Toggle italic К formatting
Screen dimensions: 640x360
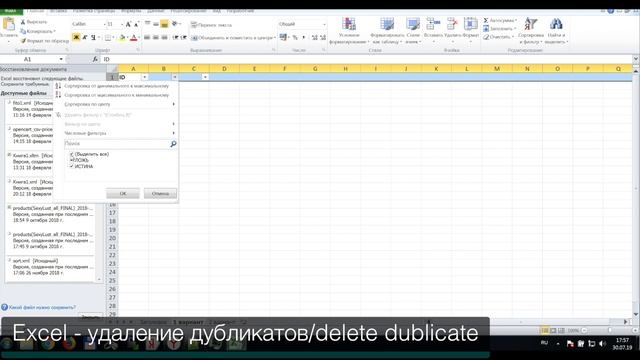pos(85,38)
